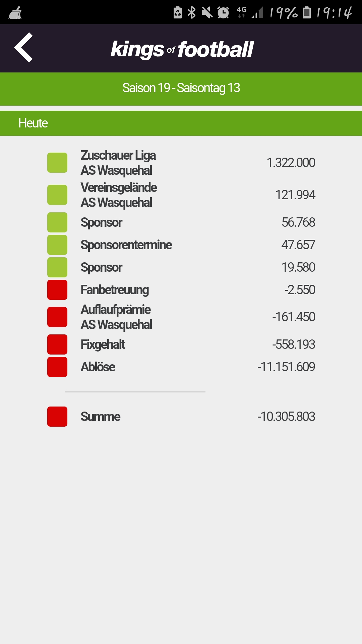Select the Fixgehalt row
Image resolution: width=362 pixels, height=644 pixels.
pos(181,344)
